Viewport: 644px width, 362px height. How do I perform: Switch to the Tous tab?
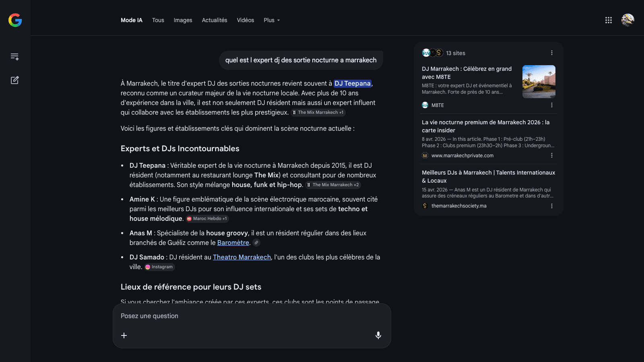coord(158,20)
